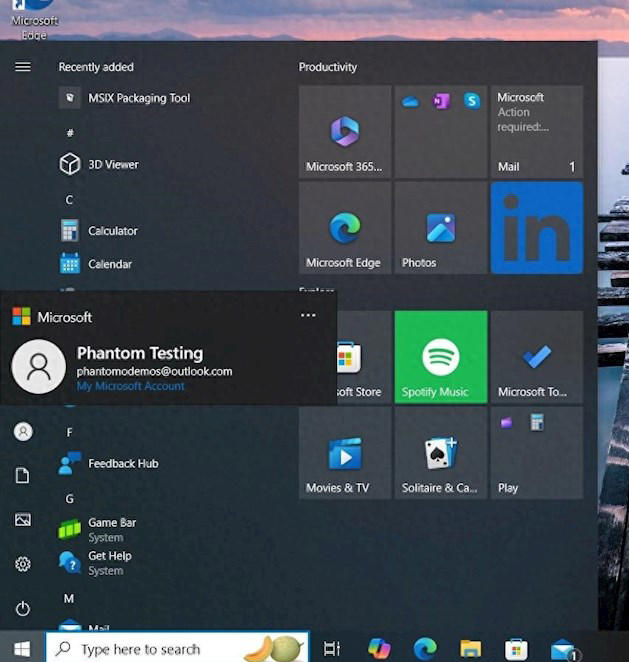This screenshot has height=662, width=629.
Task: Open Copilot from taskbar
Action: [x=379, y=648]
